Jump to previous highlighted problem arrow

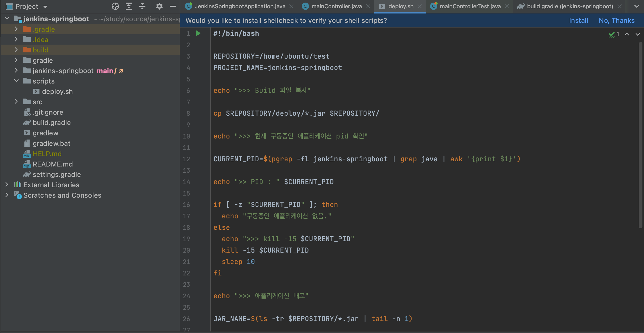(627, 34)
